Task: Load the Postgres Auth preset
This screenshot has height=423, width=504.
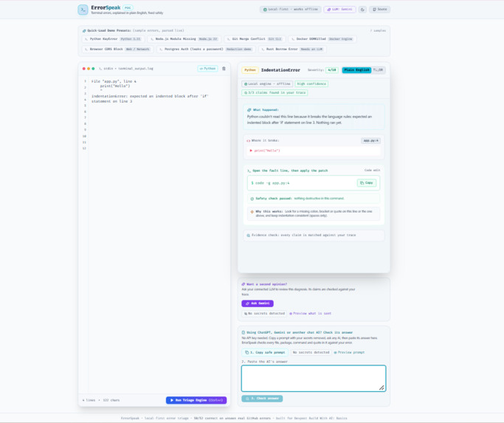Action: (x=206, y=49)
